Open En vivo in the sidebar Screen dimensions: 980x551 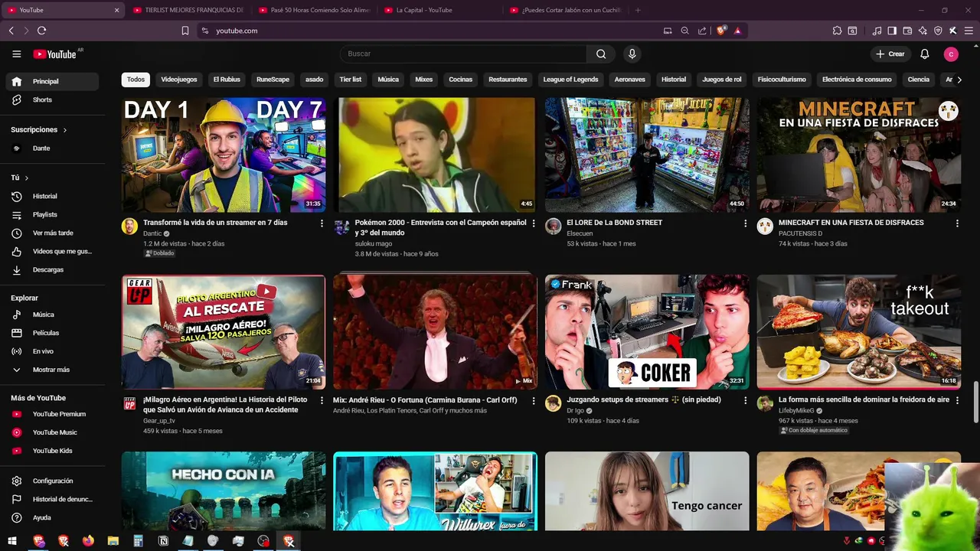[52, 351]
